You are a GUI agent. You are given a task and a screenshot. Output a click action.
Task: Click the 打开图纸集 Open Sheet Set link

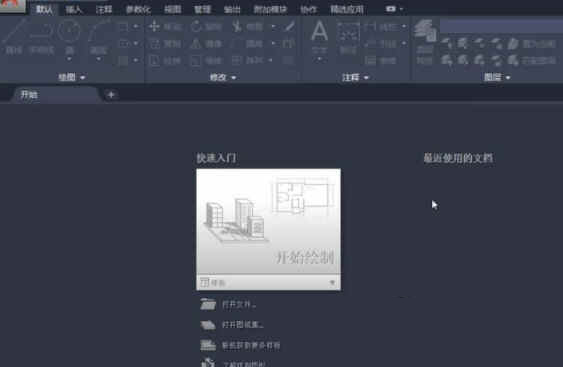pos(242,325)
